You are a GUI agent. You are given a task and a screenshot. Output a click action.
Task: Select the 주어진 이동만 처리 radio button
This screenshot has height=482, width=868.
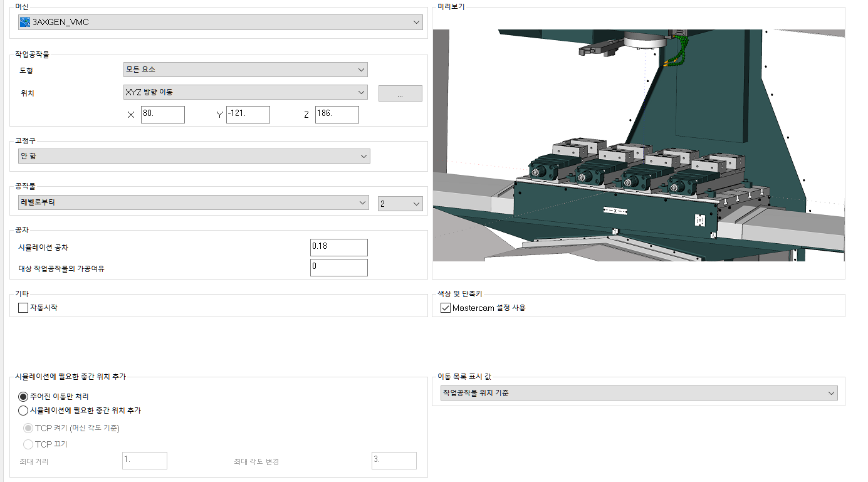[23, 397]
